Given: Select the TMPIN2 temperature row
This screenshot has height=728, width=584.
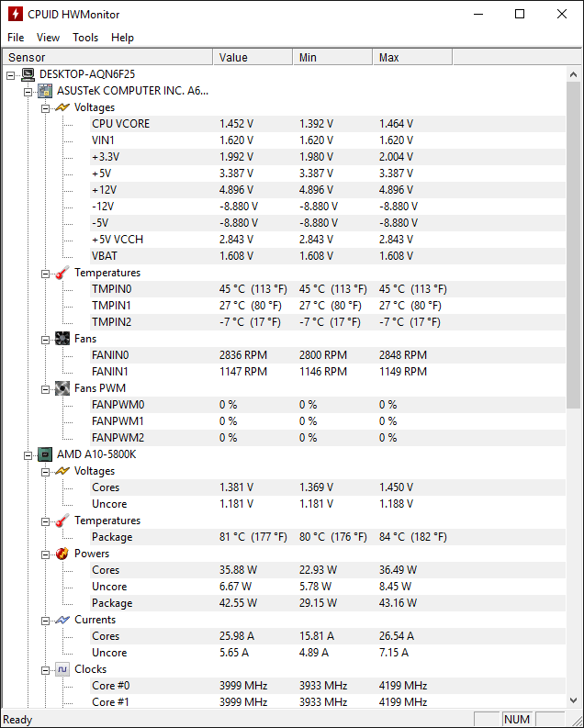Looking at the screenshot, I should pyautogui.click(x=328, y=322).
